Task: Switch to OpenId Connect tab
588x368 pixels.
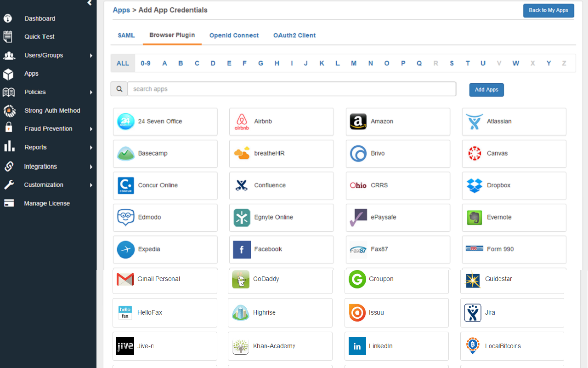Action: 234,35
